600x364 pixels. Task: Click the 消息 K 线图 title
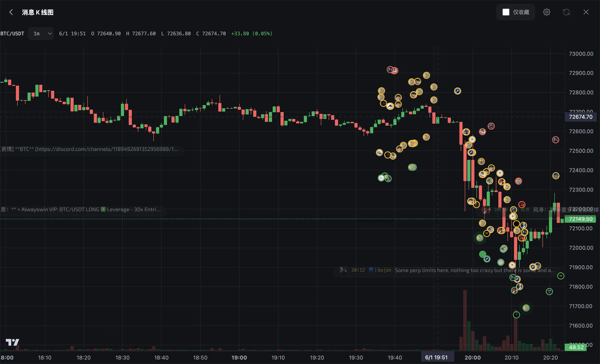(38, 12)
